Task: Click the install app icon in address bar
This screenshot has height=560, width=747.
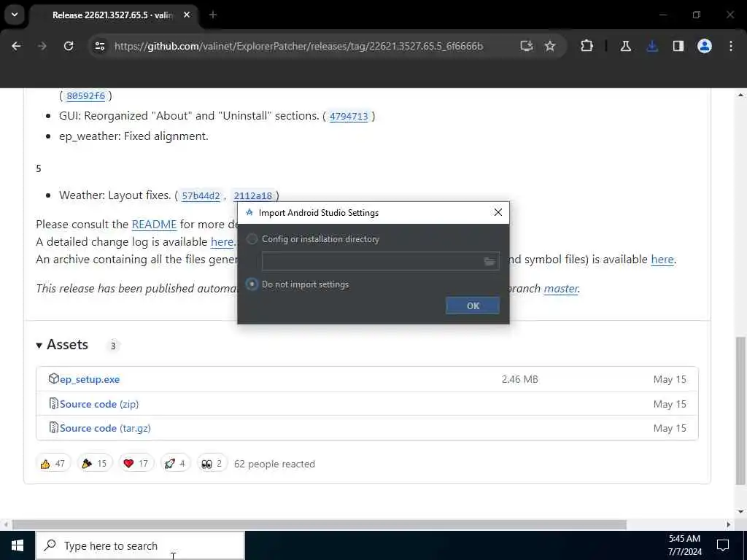Action: [x=526, y=46]
